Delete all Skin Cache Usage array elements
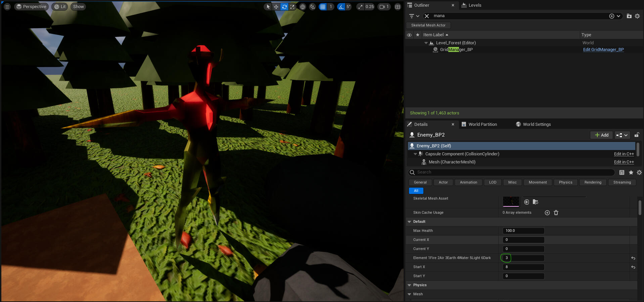The width and height of the screenshot is (644, 302). click(556, 213)
